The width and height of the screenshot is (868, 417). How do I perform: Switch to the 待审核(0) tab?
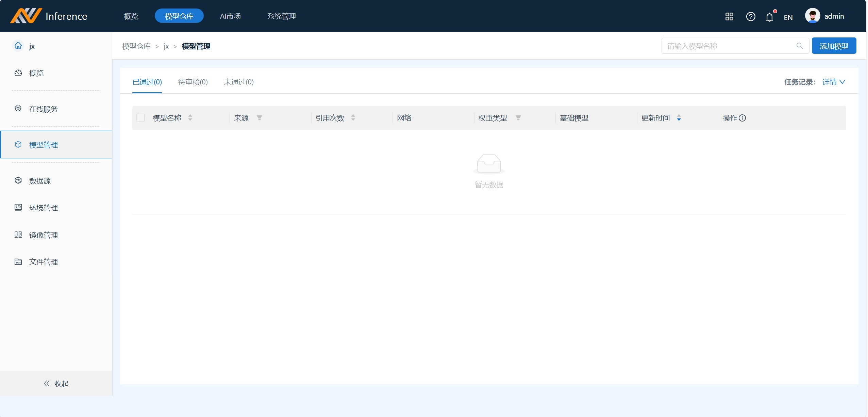[x=193, y=82]
